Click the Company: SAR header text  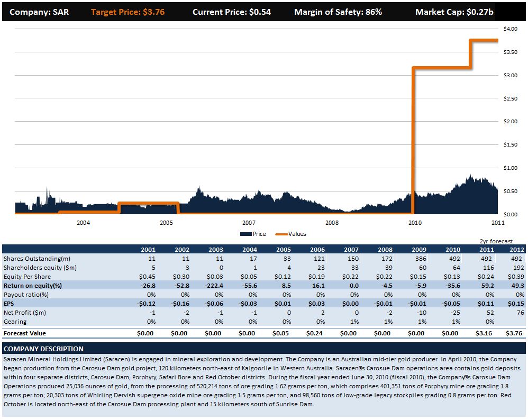[39, 12]
